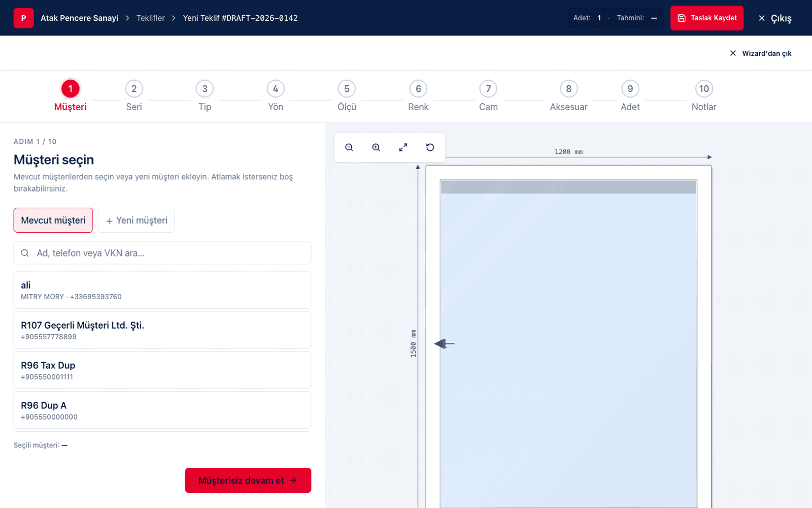The image size is (812, 508).
Task: Click the 1500 mm height dimension label
Action: [413, 343]
